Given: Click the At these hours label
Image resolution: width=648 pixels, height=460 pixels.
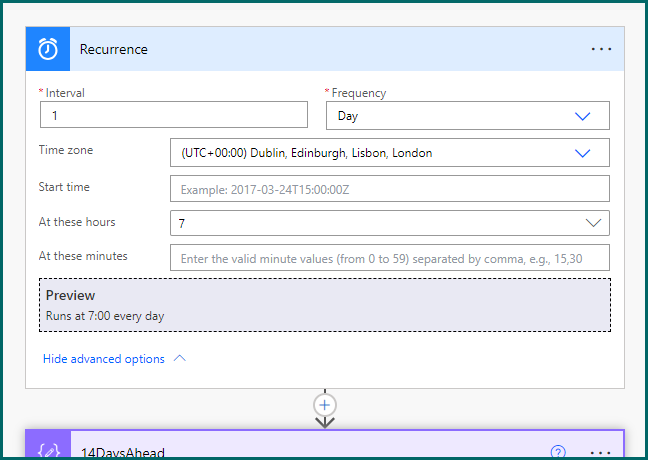Looking at the screenshot, I should (x=77, y=222).
